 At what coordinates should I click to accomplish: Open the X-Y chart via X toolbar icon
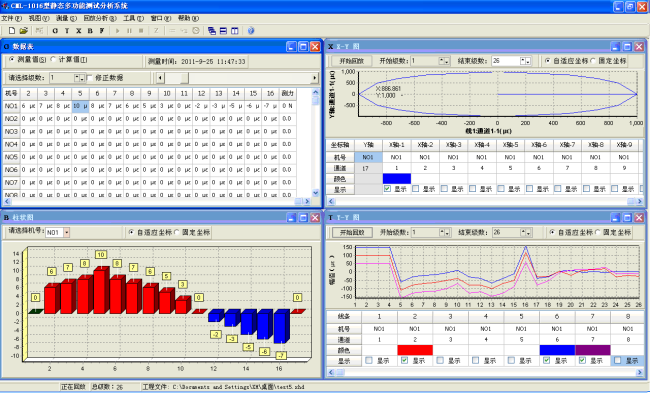click(78, 30)
